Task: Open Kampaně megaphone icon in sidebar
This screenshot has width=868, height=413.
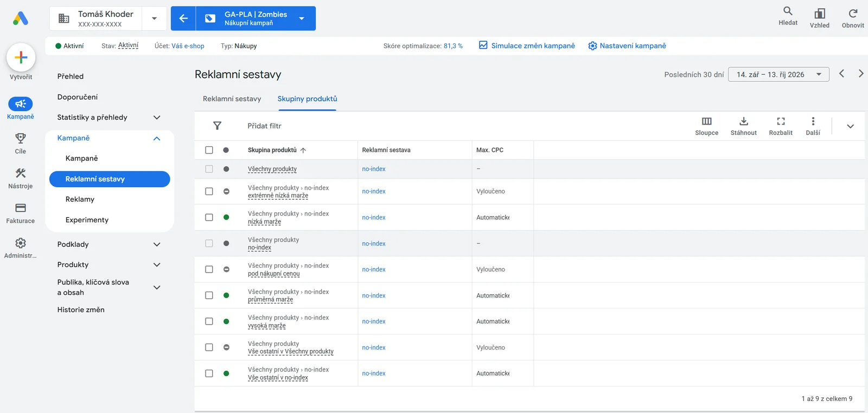Action: tap(21, 104)
